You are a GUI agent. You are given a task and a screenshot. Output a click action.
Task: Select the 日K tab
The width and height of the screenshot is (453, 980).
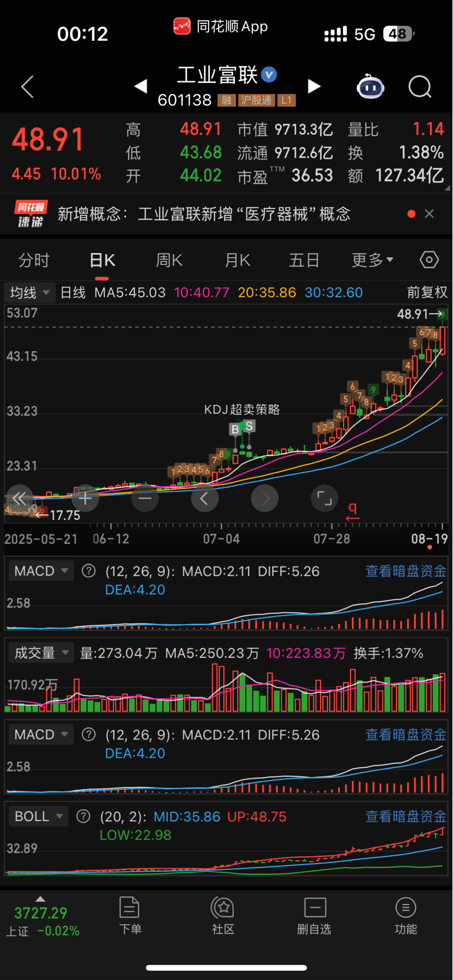point(102,260)
